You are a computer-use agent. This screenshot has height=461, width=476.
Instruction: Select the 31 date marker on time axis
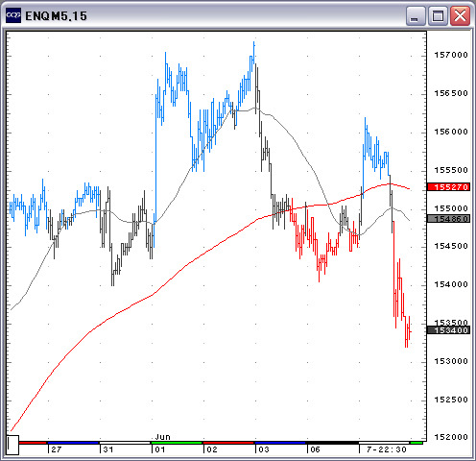coord(108,449)
